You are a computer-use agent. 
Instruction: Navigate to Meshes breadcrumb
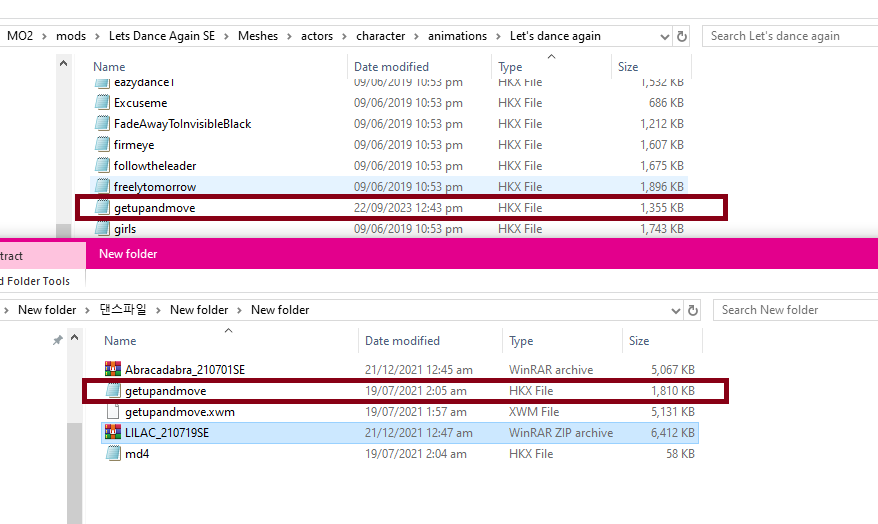point(258,36)
